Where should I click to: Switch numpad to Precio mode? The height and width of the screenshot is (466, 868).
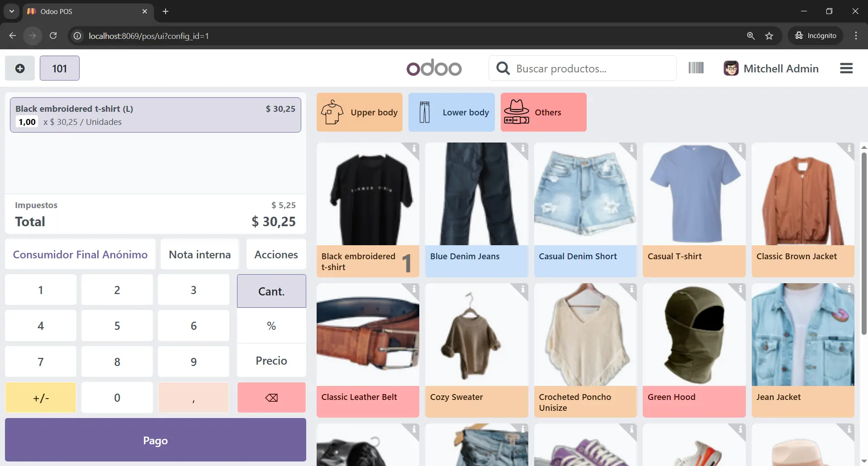[271, 361]
